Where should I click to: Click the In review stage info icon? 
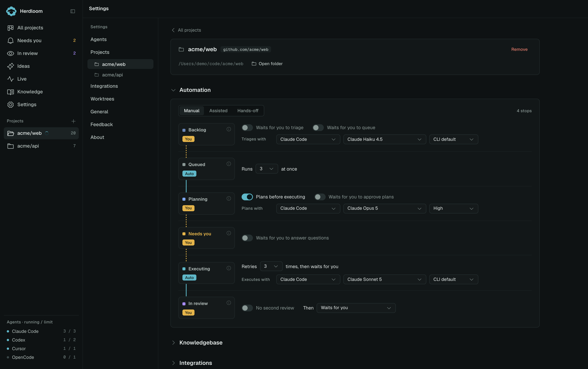pyautogui.click(x=229, y=303)
